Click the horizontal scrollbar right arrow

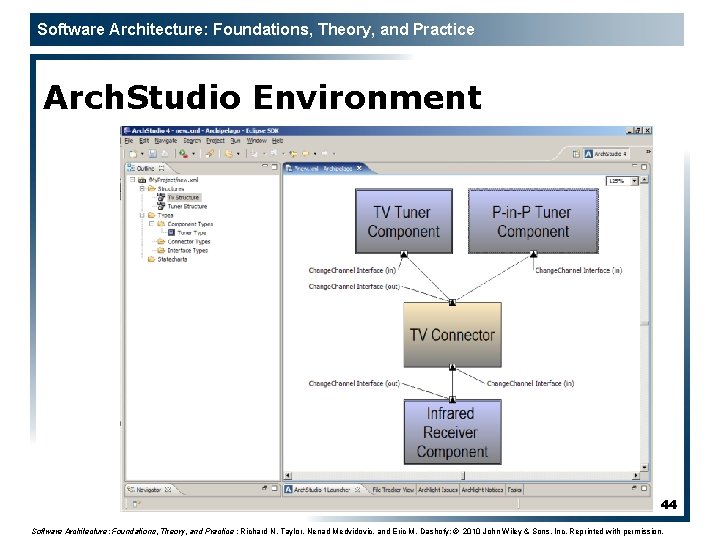pyautogui.click(x=636, y=476)
